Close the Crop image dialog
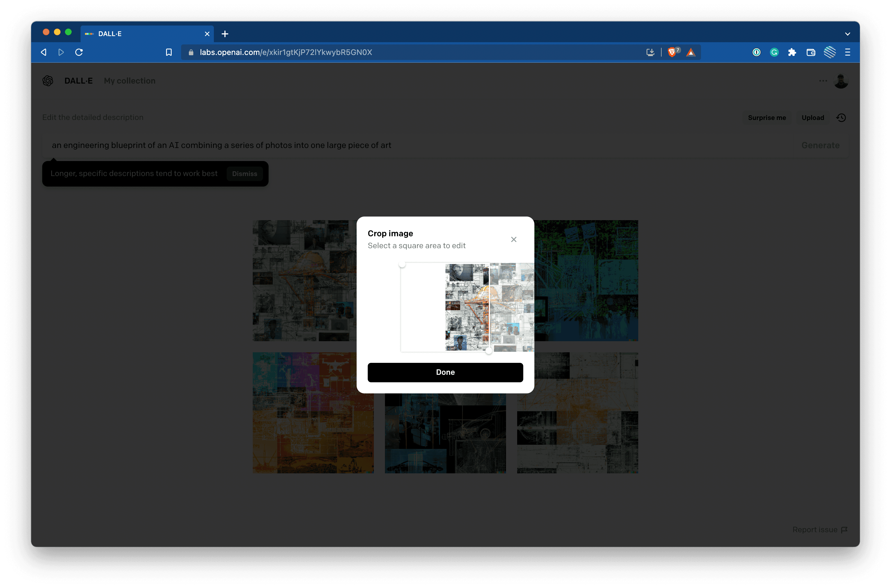This screenshot has width=891, height=588. (515, 239)
